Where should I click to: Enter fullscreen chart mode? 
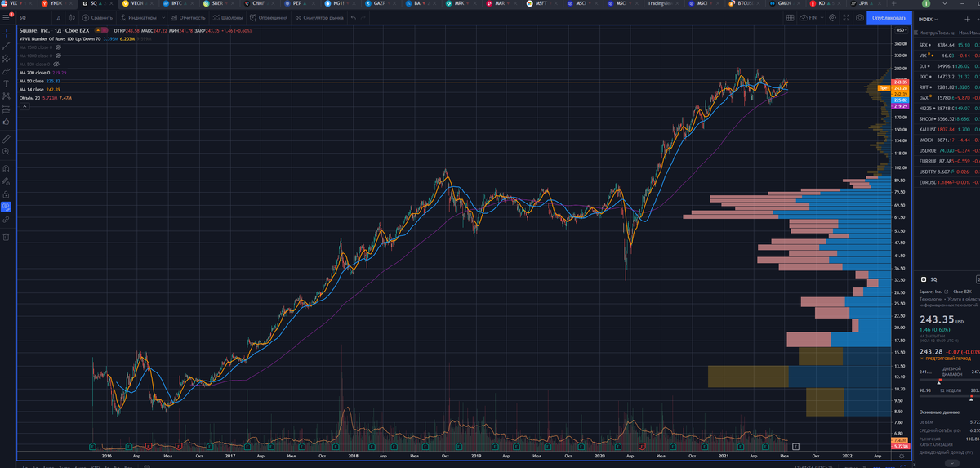tap(846, 17)
